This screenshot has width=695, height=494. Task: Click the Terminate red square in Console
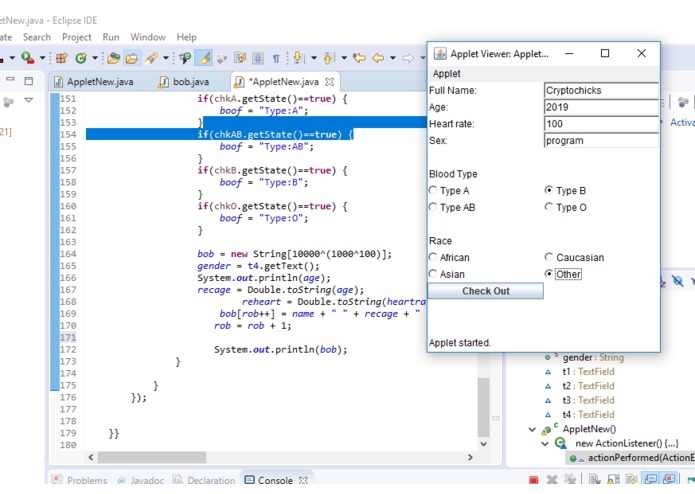(534, 480)
